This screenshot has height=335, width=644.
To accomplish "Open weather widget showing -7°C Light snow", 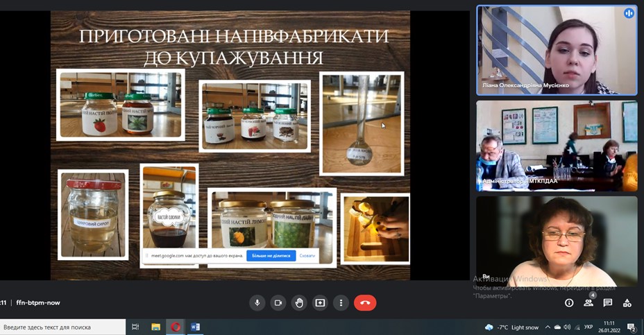I will (511, 327).
